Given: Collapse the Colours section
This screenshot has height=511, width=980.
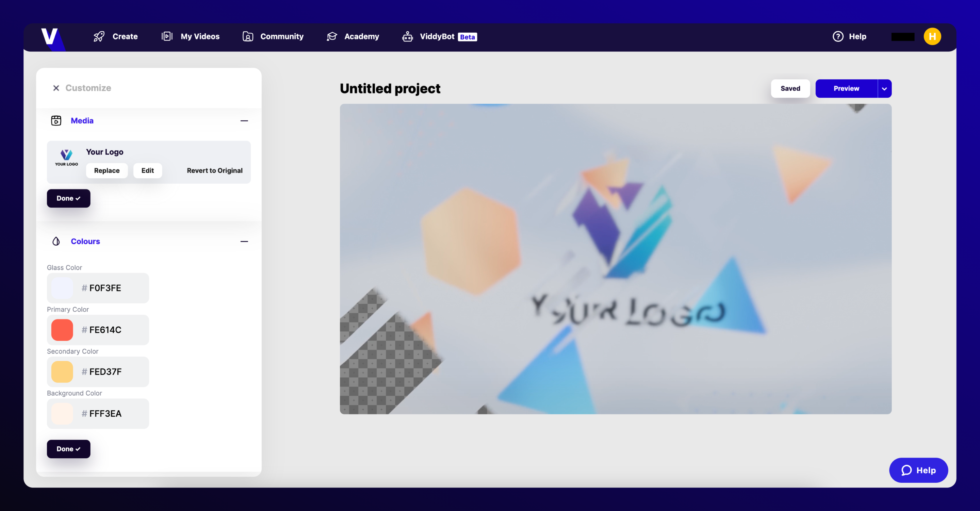Looking at the screenshot, I should click(244, 241).
